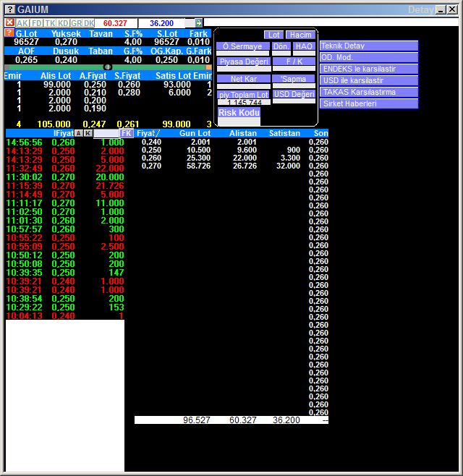Click the Lot button
Image resolution: width=463 pixels, height=476 pixels.
274,35
